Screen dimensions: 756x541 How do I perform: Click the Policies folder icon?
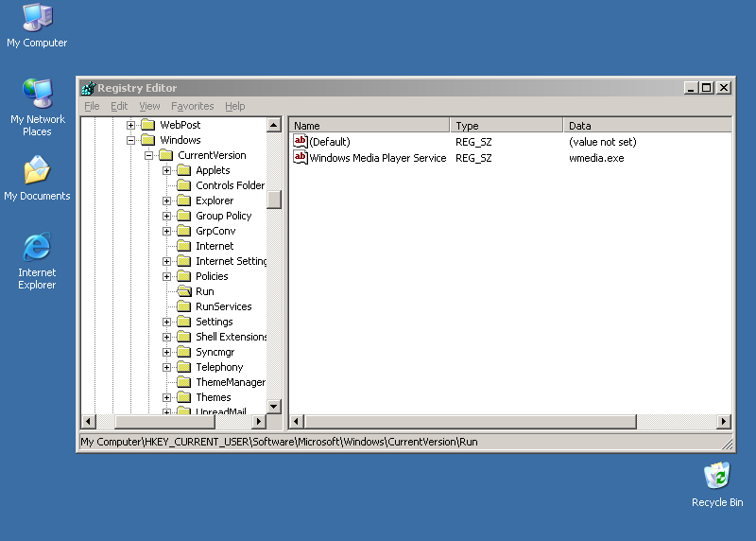coord(183,276)
